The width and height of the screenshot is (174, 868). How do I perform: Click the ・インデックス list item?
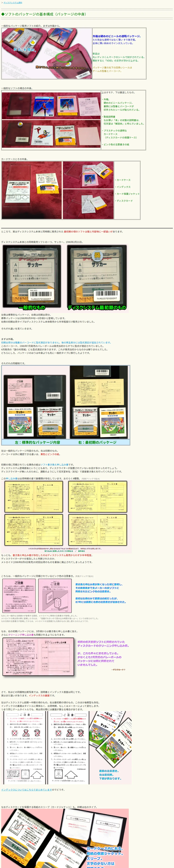[x=123, y=187]
